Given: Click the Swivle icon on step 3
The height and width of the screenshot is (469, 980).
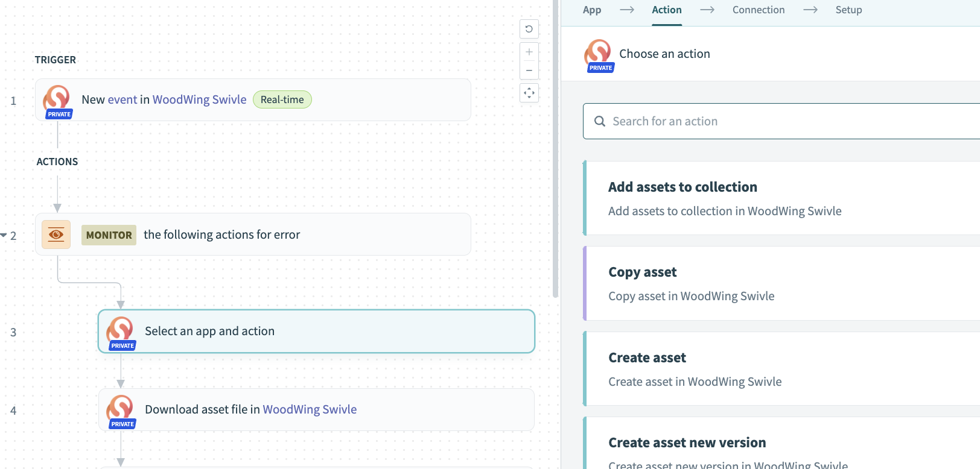Looking at the screenshot, I should 121,332.
